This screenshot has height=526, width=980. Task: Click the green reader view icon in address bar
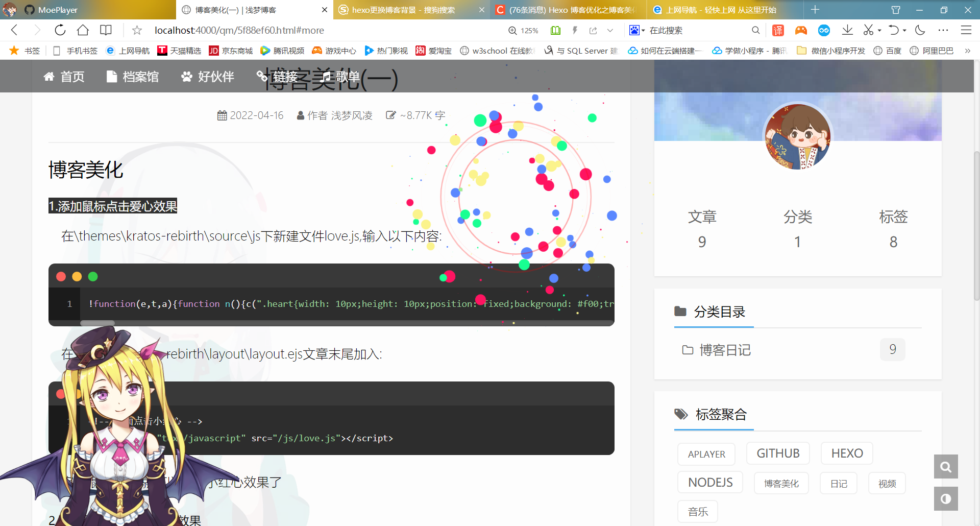[555, 31]
